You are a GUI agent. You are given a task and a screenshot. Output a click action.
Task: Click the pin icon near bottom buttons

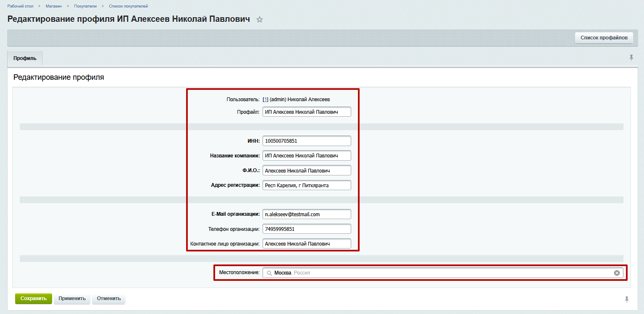coord(626,299)
